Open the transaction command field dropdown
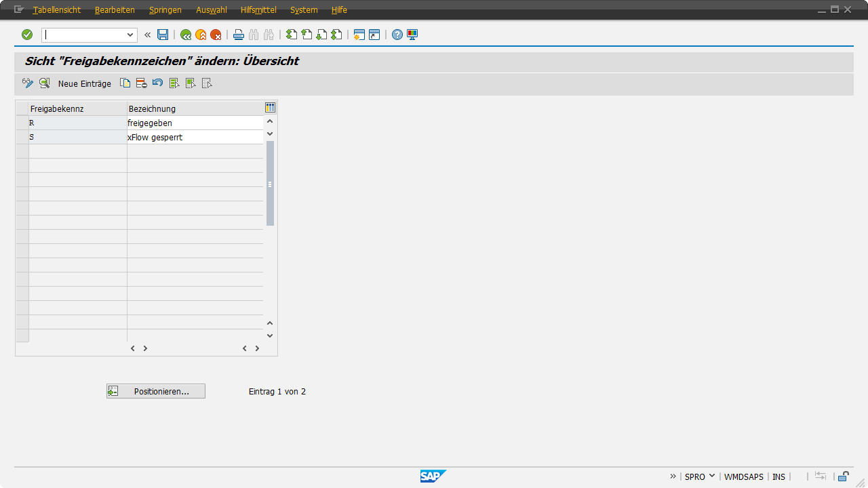The image size is (868, 488). [x=130, y=35]
